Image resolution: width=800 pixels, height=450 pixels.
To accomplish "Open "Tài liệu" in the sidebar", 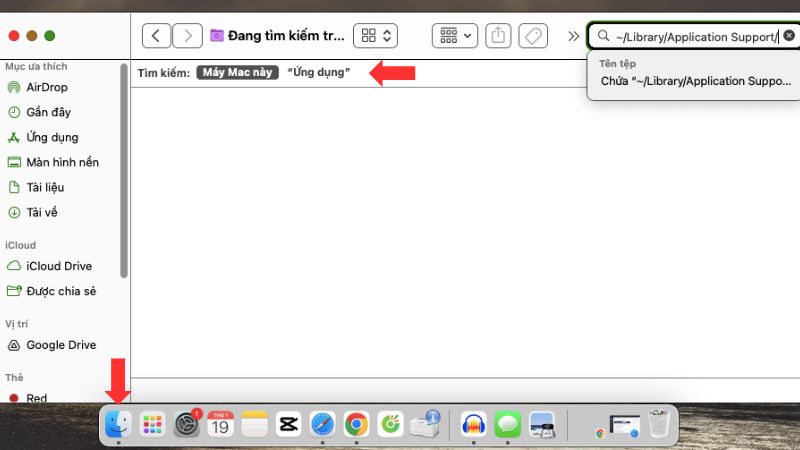I will point(45,187).
